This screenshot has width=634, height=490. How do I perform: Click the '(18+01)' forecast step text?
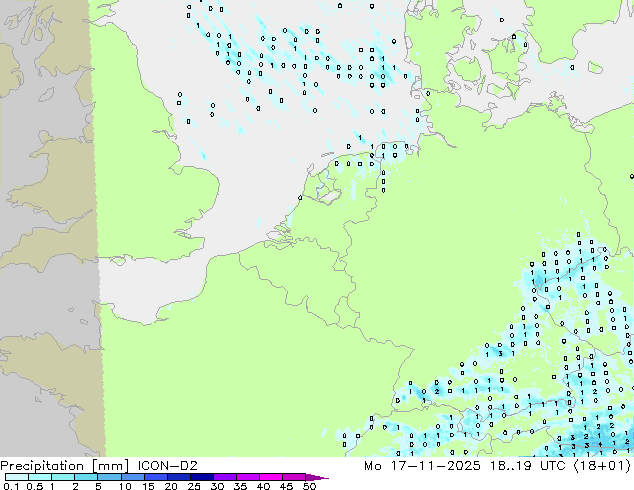602,466
